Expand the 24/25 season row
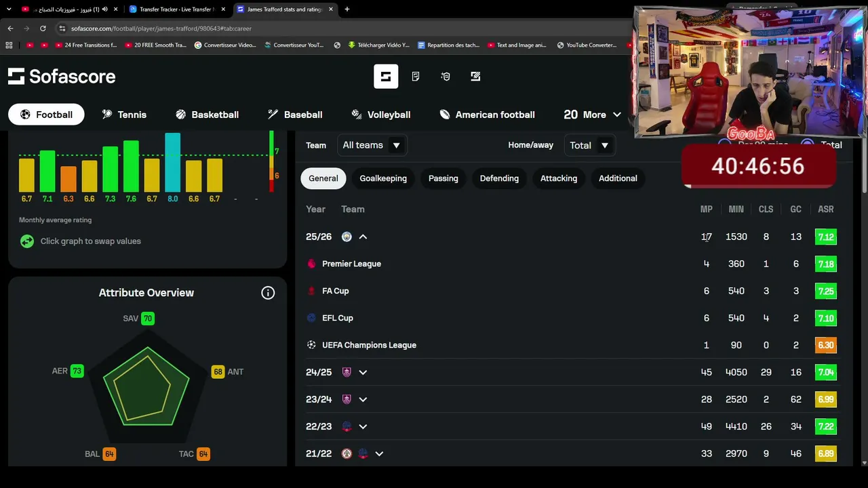The height and width of the screenshot is (488, 868). point(363,372)
